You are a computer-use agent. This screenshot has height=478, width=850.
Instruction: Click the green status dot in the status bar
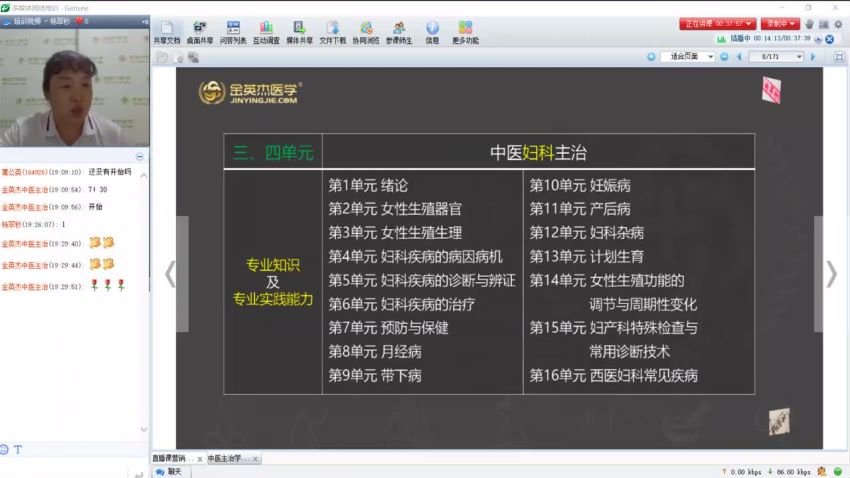click(x=838, y=471)
